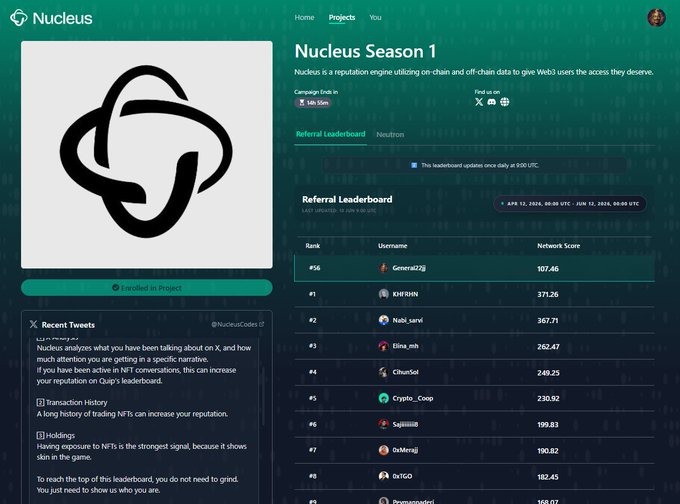
Task: Select username 0xMerajj
Action: [x=405, y=450]
